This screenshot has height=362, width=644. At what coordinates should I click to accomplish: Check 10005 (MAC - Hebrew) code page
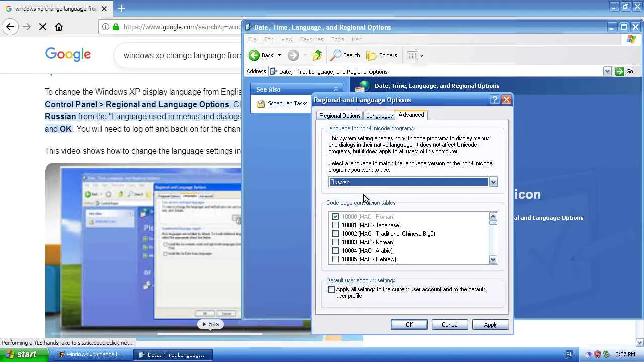click(x=336, y=259)
